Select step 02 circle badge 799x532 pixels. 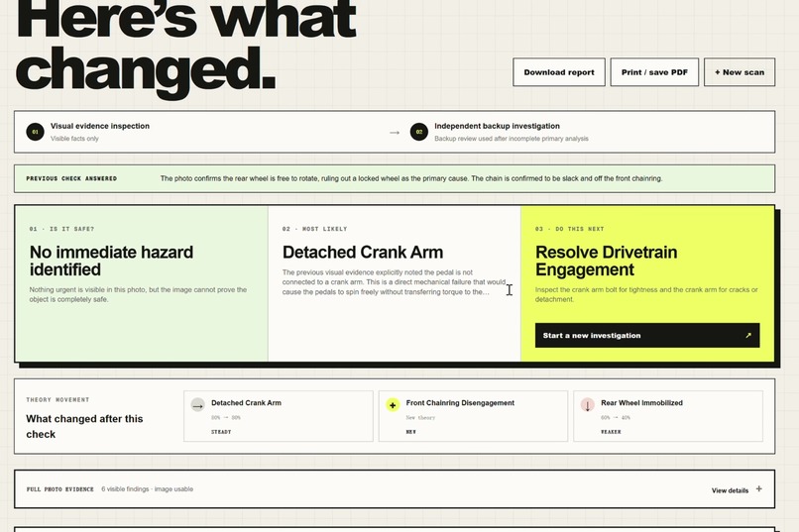click(x=419, y=132)
